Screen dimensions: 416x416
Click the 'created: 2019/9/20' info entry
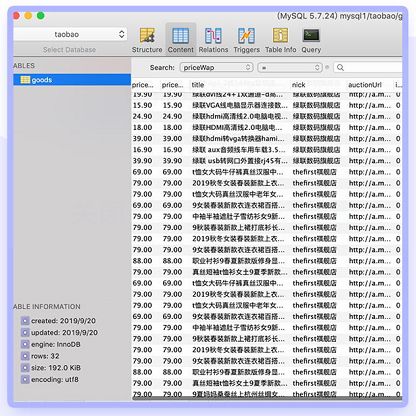tap(58, 321)
